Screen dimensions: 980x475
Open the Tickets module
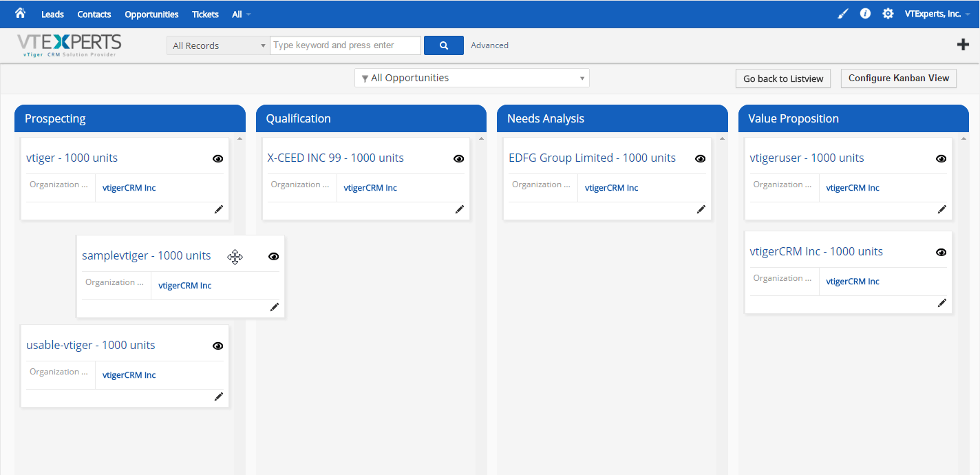[x=205, y=14]
